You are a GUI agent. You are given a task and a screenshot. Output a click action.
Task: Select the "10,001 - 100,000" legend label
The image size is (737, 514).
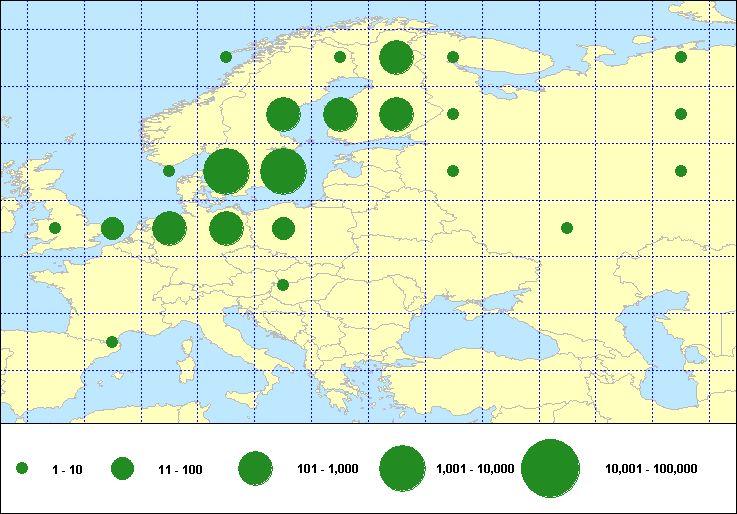[x=651, y=469]
